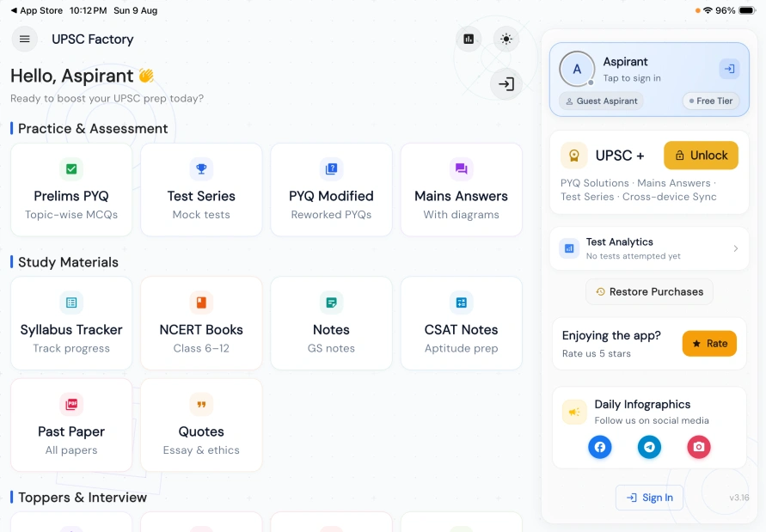
Task: Tap the Syllabus Tracker list icon
Action: click(x=71, y=303)
